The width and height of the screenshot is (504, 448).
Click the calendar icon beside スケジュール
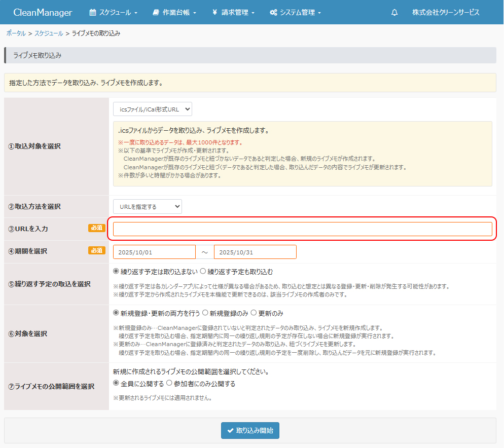point(92,13)
